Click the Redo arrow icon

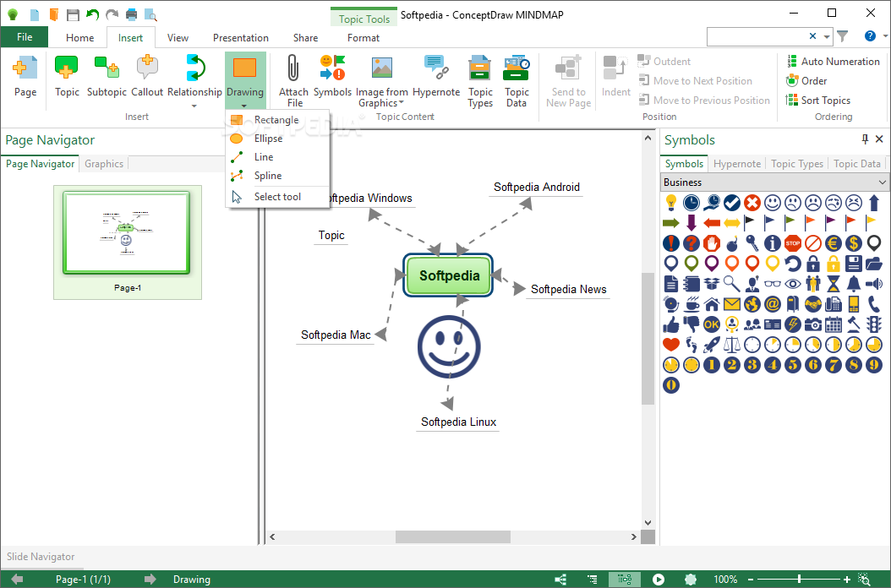click(112, 14)
